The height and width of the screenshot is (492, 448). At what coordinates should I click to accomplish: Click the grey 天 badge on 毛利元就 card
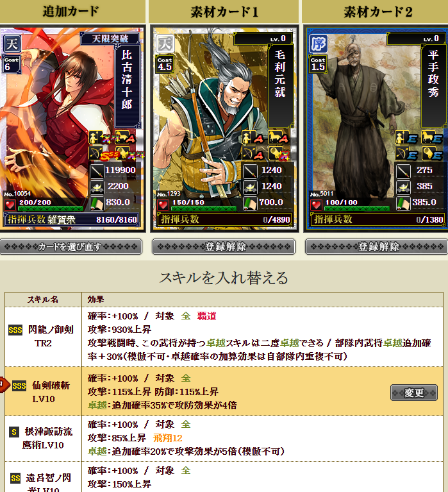(x=165, y=43)
